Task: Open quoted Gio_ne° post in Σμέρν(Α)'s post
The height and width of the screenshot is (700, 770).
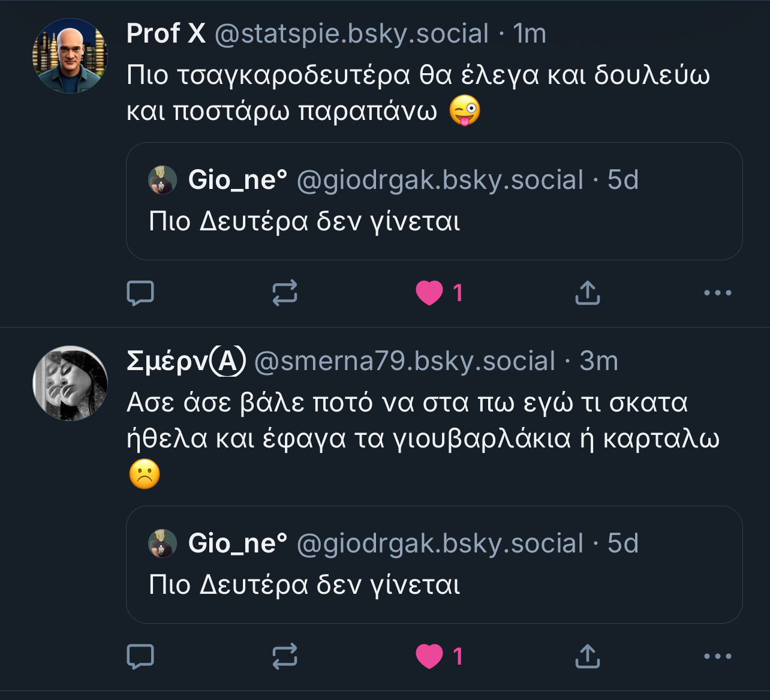Action: coord(434,585)
